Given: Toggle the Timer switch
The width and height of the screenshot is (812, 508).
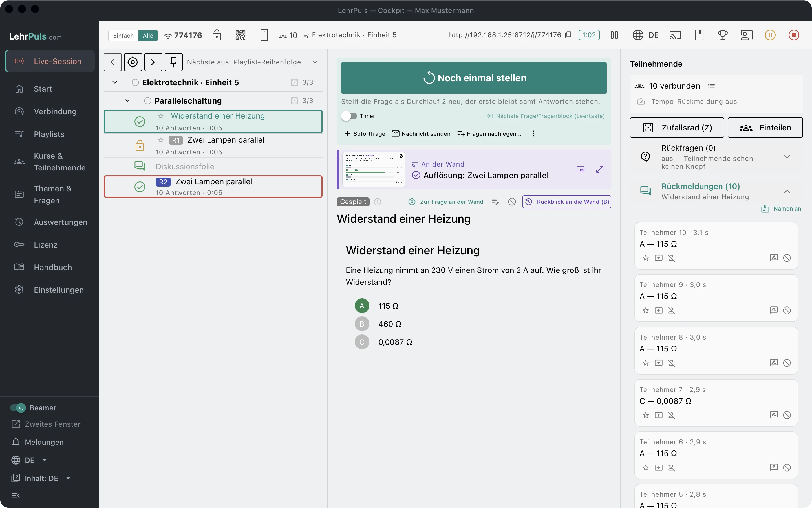Looking at the screenshot, I should click(349, 116).
